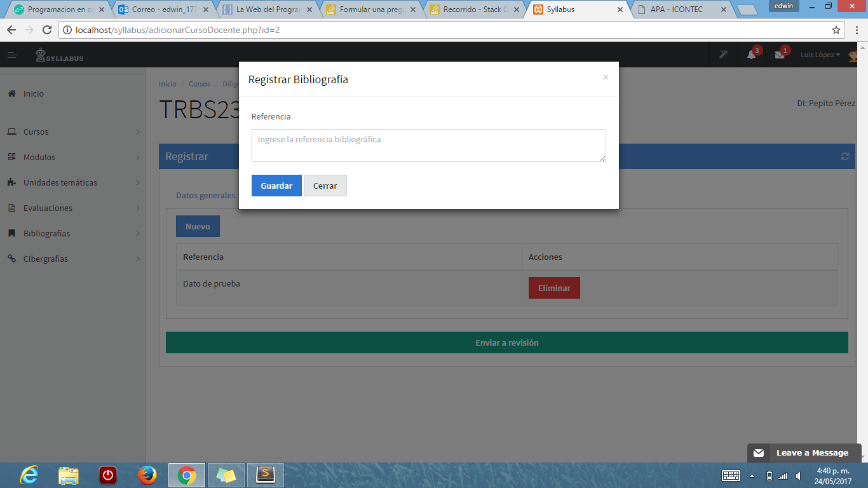Click the notifications bell icon
Viewport: 868px width, 488px height.
(x=752, y=55)
